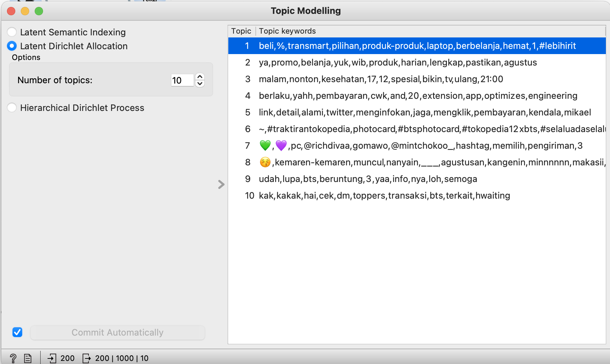The image size is (610, 364).
Task: Select Latent Semantic Indexing radio button
Action: tap(12, 32)
